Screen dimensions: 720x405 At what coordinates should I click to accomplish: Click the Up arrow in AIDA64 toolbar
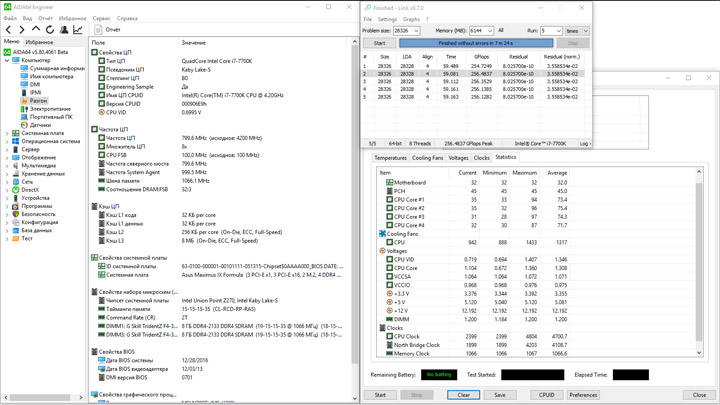point(37,29)
